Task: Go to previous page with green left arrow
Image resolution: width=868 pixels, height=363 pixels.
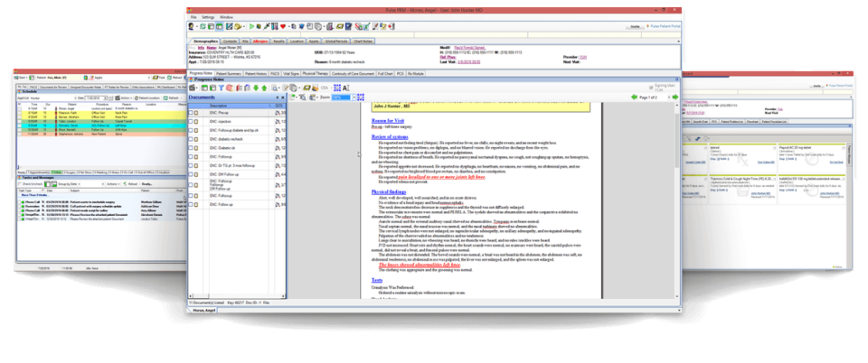Action: point(635,98)
